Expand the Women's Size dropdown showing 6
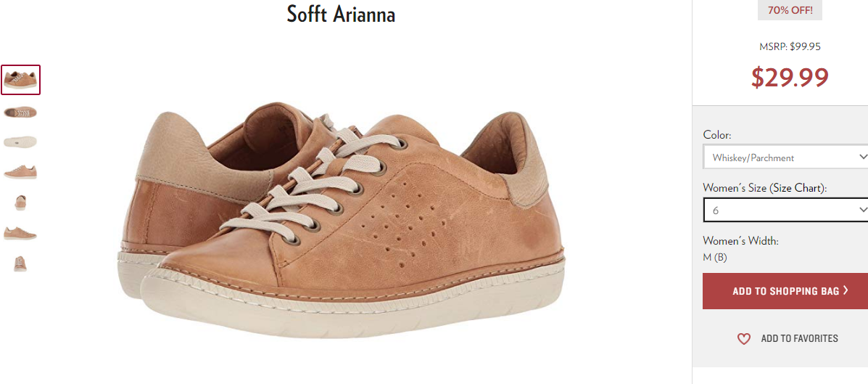This screenshot has height=384, width=868. (785, 210)
